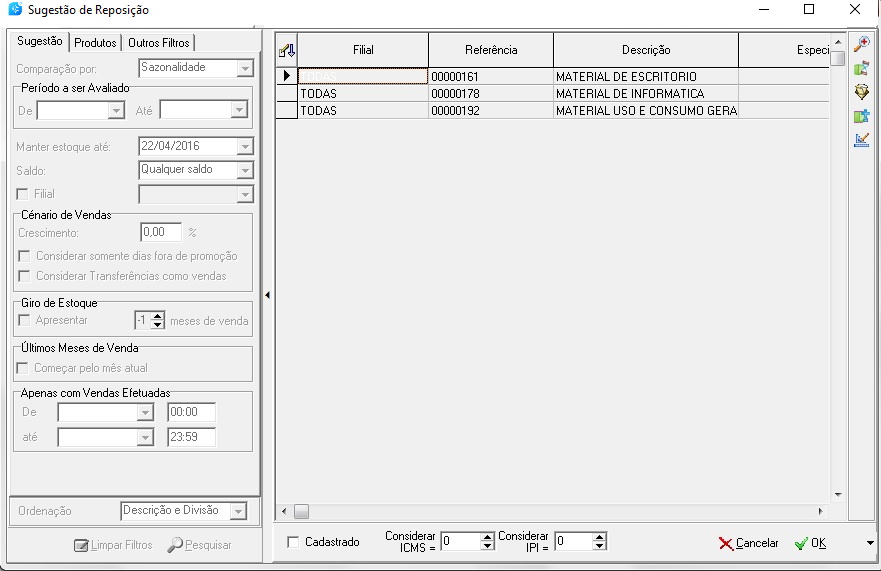Screen dimensions: 881x571
Task: Expand the Saldo 'Qualquer saldo' dropdown
Action: pos(245,170)
